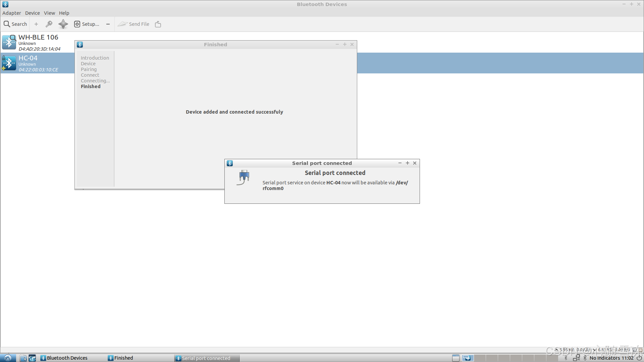644x362 pixels.
Task: Close the Serial port connected dialog
Action: click(415, 163)
